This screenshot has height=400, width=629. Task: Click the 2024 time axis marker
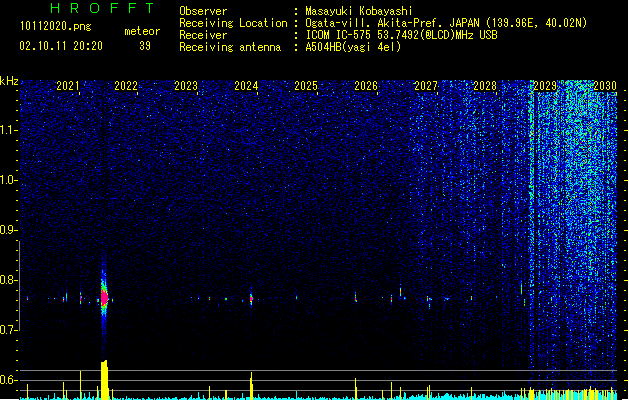246,86
